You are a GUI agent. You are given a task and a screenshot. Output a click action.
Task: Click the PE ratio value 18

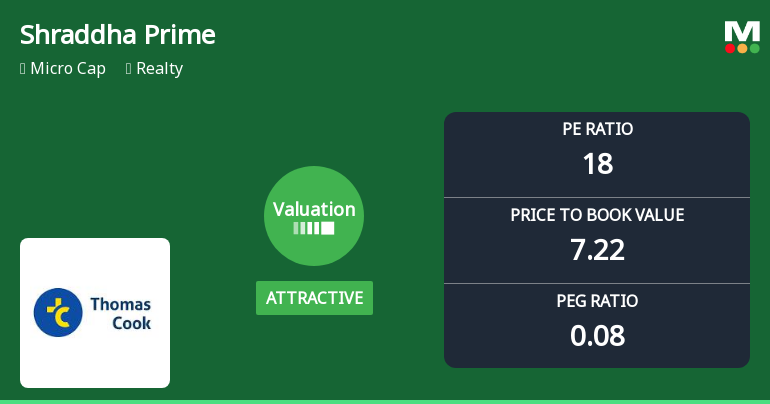597,163
